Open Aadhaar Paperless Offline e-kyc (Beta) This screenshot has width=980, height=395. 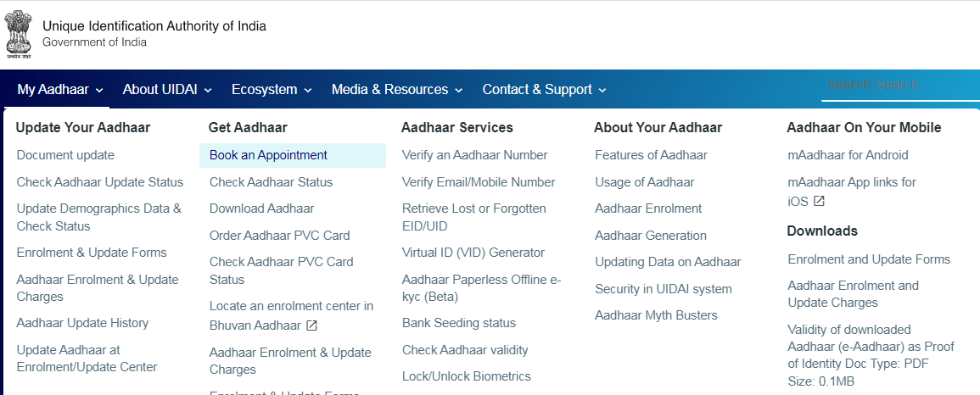coord(481,287)
